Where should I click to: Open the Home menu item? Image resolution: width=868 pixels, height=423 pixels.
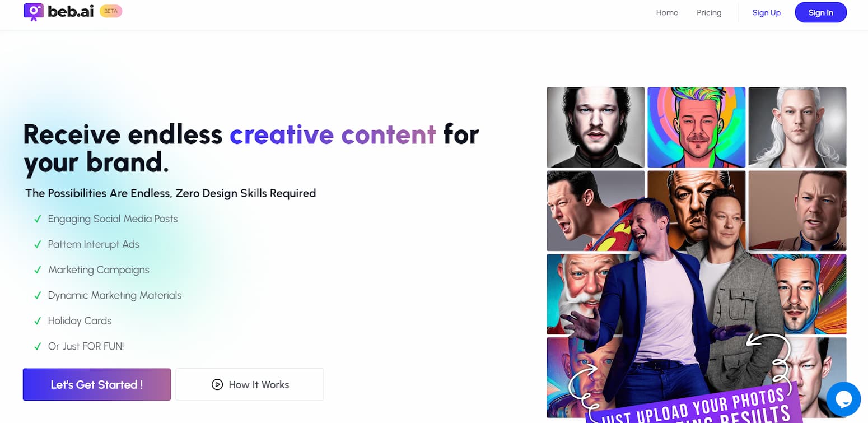click(x=667, y=12)
